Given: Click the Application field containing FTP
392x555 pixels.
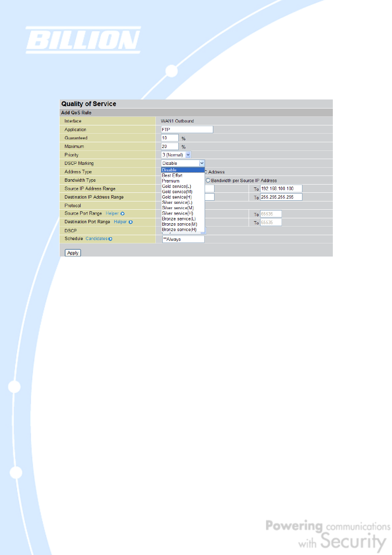Looking at the screenshot, I should [x=187, y=129].
